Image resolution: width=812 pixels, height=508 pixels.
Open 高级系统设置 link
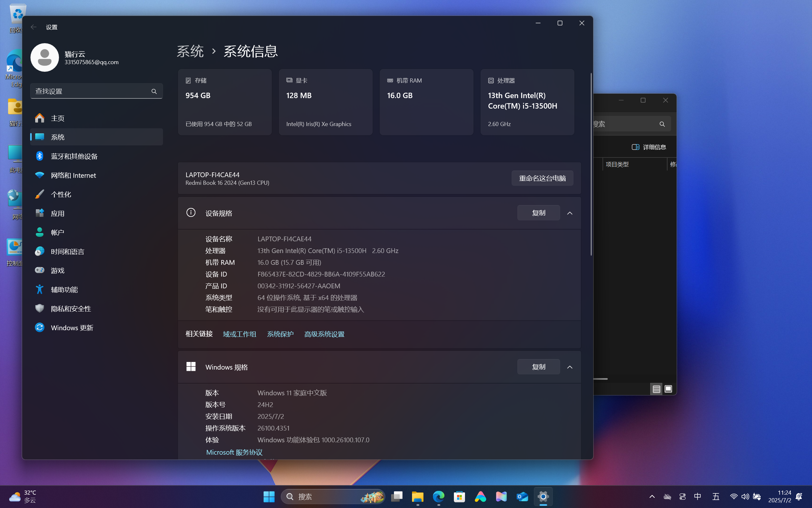pyautogui.click(x=324, y=334)
